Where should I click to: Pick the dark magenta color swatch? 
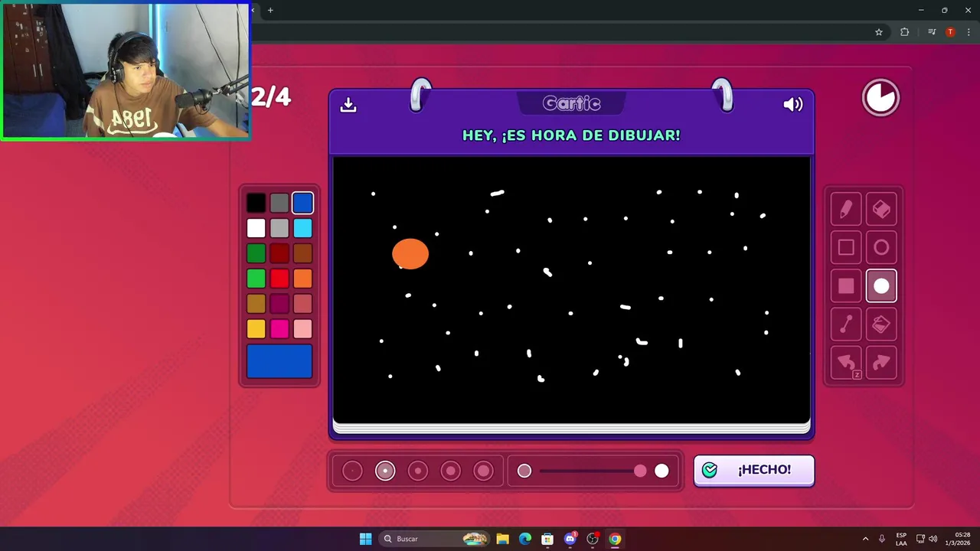tap(279, 304)
